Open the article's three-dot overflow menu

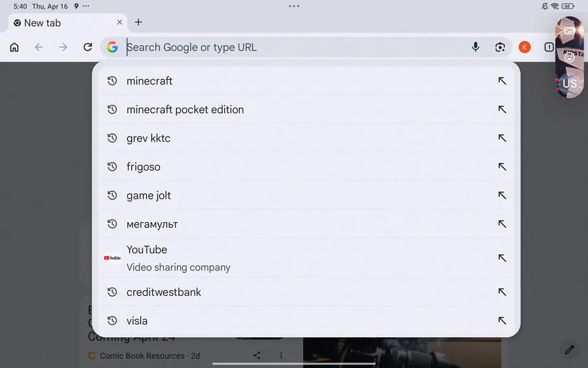pyautogui.click(x=281, y=356)
